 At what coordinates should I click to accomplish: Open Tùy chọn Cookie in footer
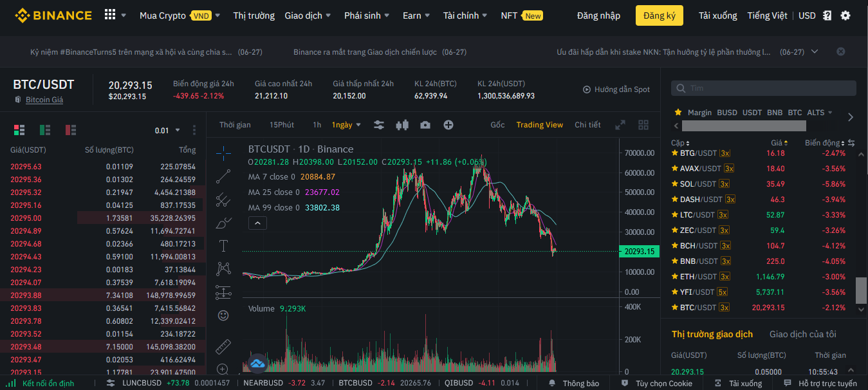coord(656,384)
